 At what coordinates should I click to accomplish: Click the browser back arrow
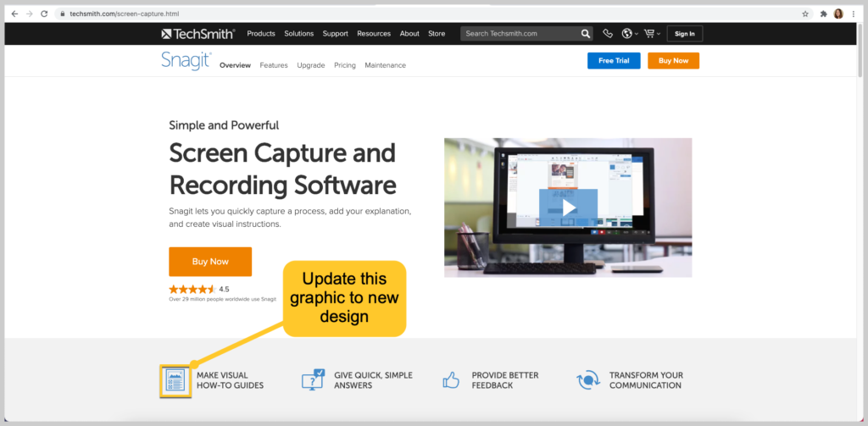[x=15, y=14]
